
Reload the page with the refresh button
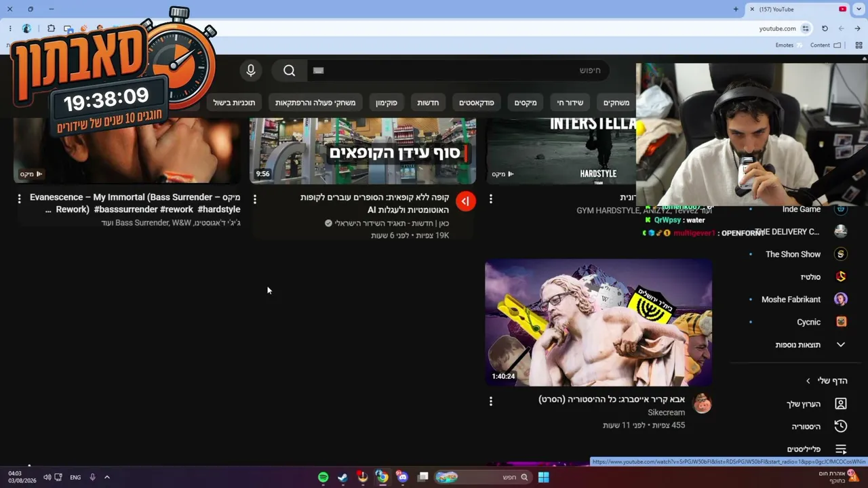coord(825,28)
